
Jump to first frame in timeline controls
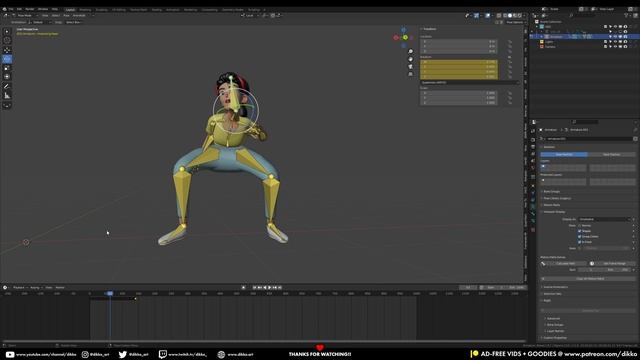pyautogui.click(x=254, y=287)
